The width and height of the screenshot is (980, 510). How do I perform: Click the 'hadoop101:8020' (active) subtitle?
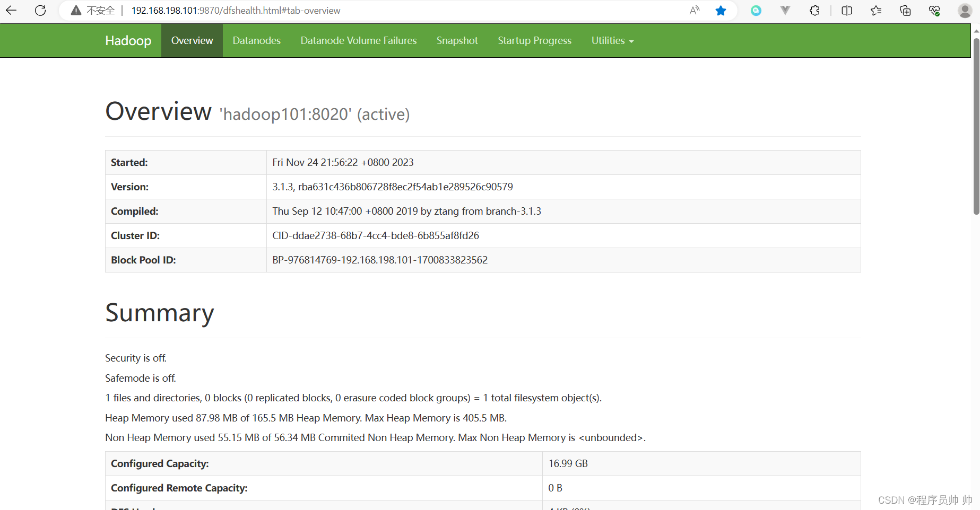[x=315, y=114]
